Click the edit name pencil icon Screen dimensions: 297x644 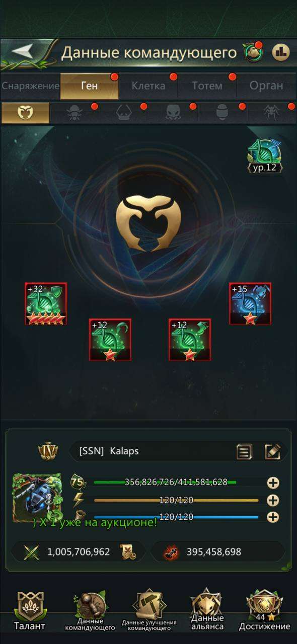[272, 451]
